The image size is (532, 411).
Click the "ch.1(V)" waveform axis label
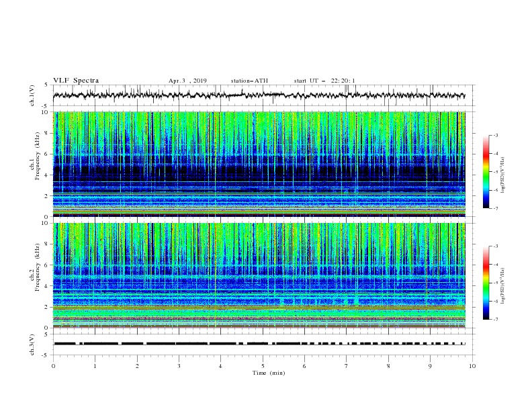32,95
